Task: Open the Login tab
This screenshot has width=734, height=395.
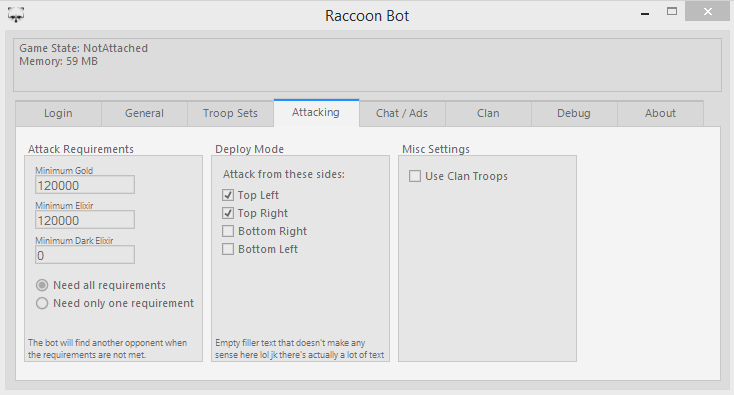Action: (x=58, y=113)
